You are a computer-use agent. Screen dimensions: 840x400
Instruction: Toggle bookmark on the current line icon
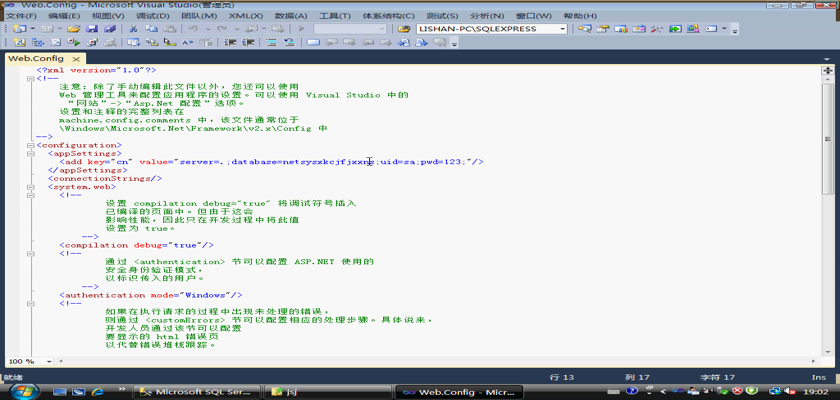tap(313, 42)
